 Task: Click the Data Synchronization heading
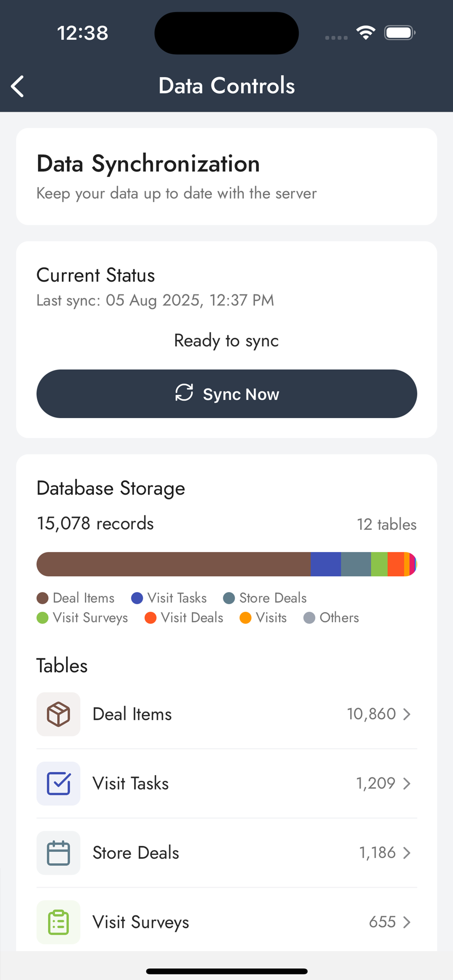(x=148, y=164)
